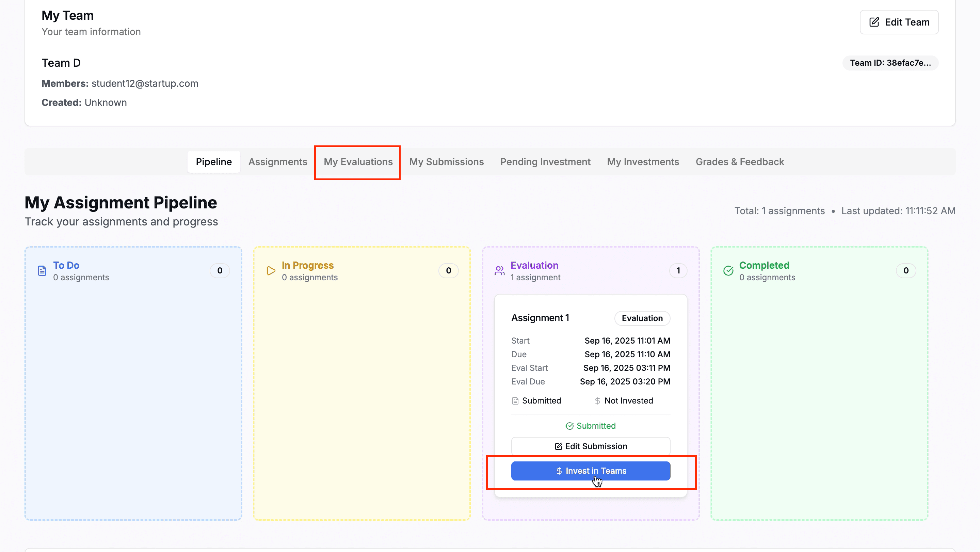Viewport: 980px width, 552px height.
Task: Click the Evaluation people icon
Action: coord(499,271)
